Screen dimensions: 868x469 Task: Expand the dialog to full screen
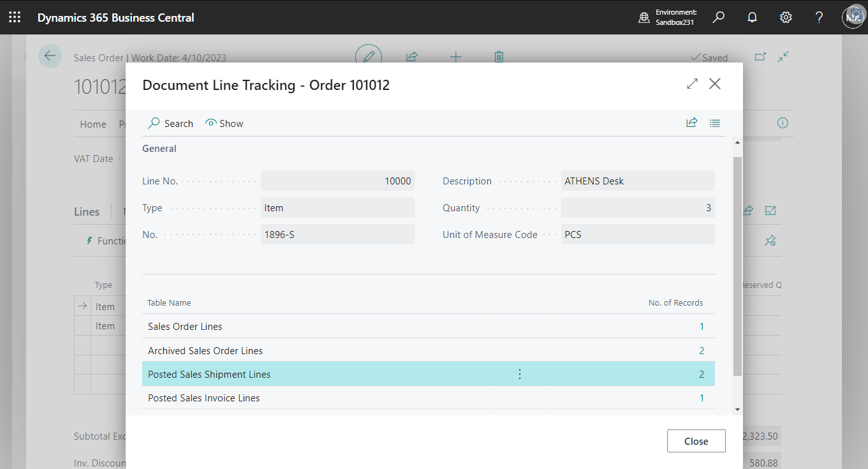[x=692, y=84]
